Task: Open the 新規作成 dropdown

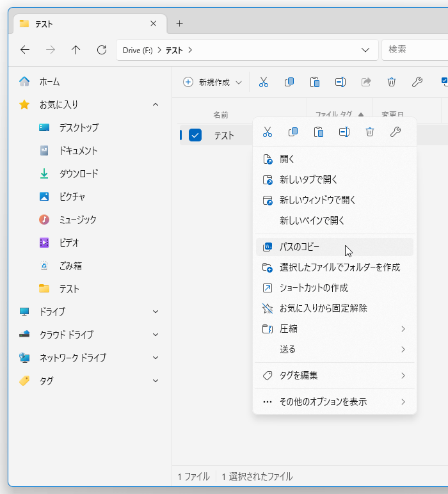Action: [212, 83]
